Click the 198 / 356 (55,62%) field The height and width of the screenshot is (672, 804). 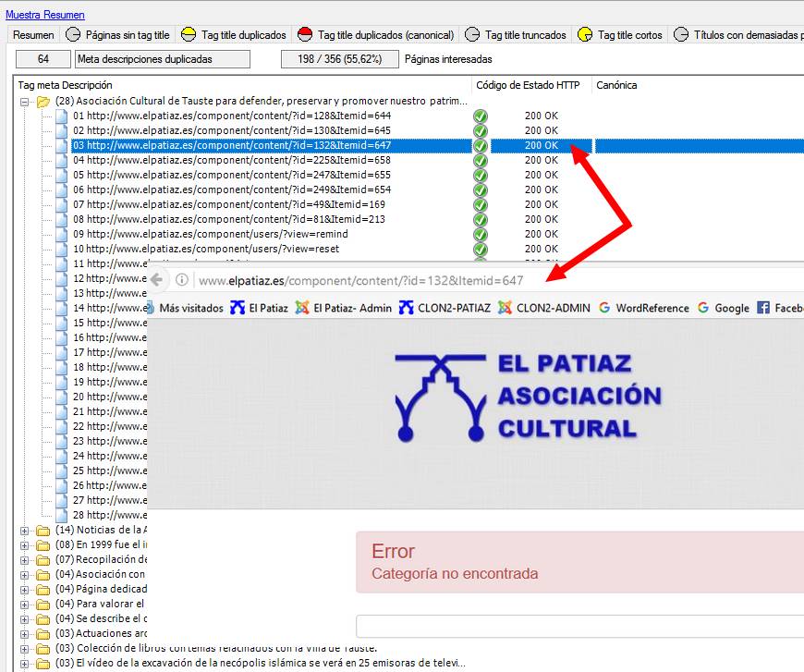click(x=339, y=59)
